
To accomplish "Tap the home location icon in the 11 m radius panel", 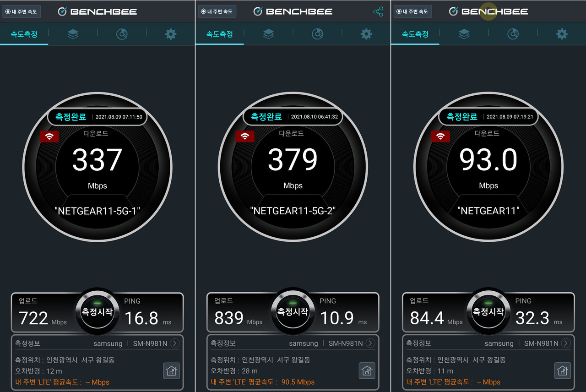I will pyautogui.click(x=563, y=370).
